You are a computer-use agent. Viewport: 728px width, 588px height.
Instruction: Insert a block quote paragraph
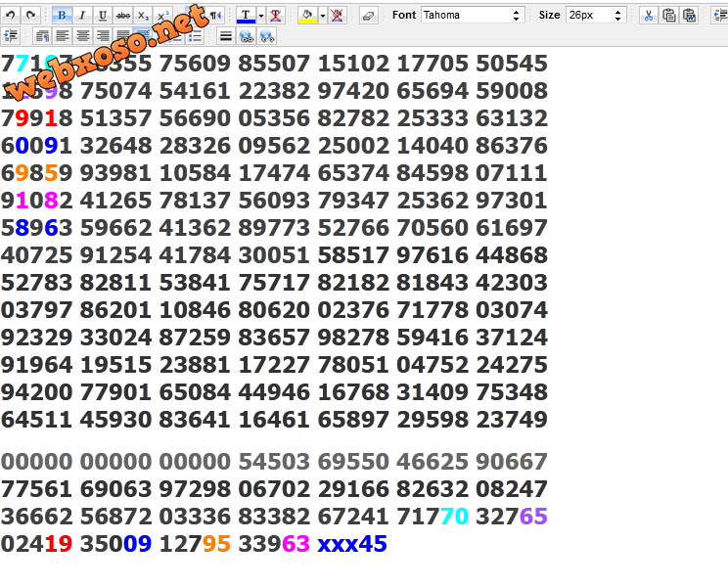coord(42,36)
